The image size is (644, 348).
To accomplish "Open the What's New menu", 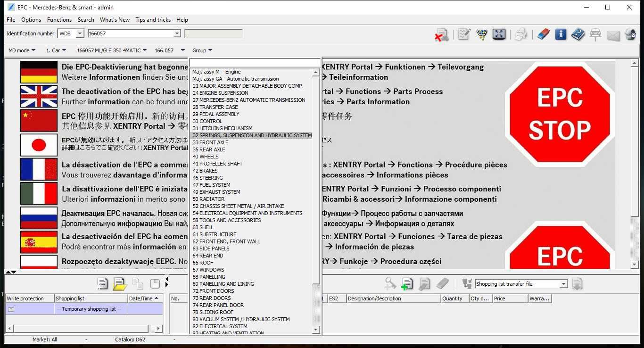I will [115, 20].
